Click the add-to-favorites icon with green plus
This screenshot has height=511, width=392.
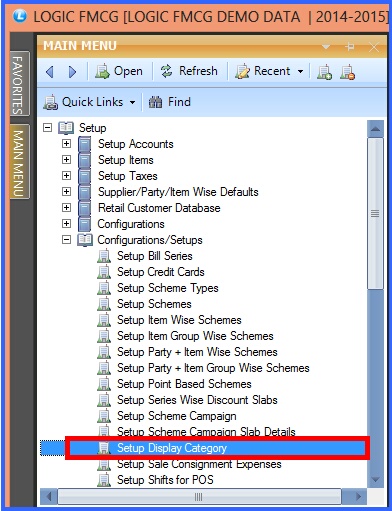[x=324, y=72]
